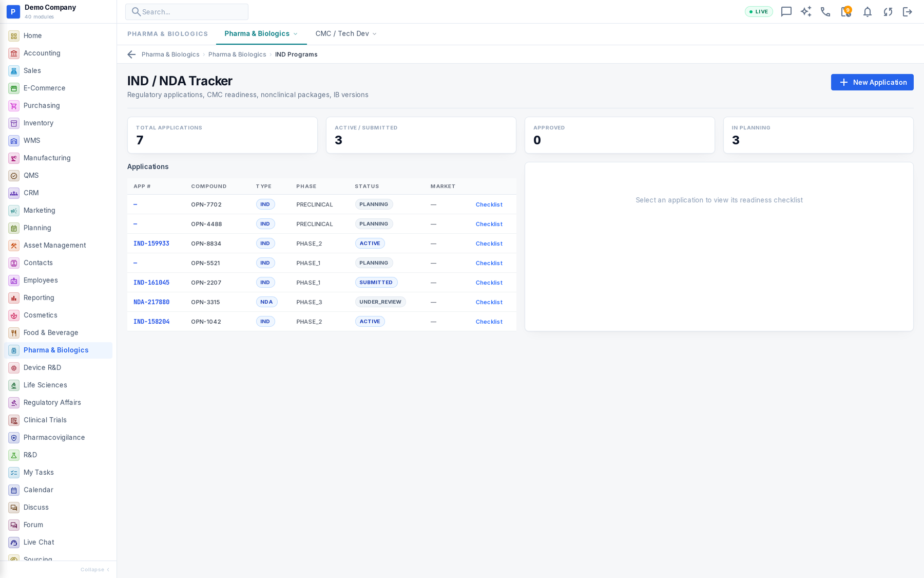Open the Marketing megaphone icon
This screenshot has height=578, width=924.
tap(14, 211)
